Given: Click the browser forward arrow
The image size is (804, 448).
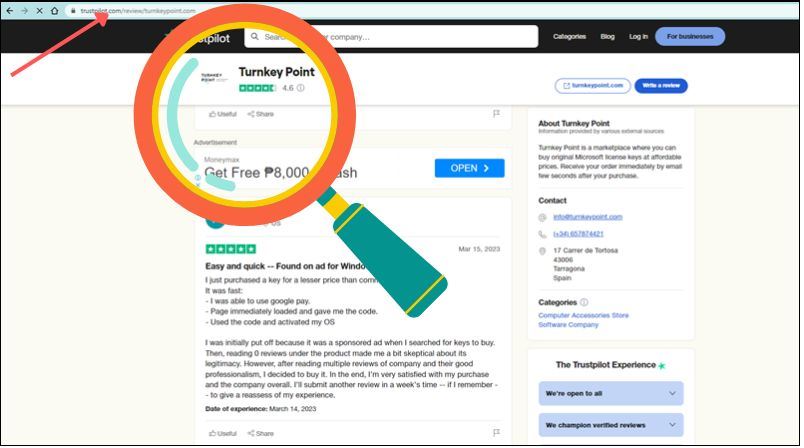Looking at the screenshot, I should click(x=24, y=10).
